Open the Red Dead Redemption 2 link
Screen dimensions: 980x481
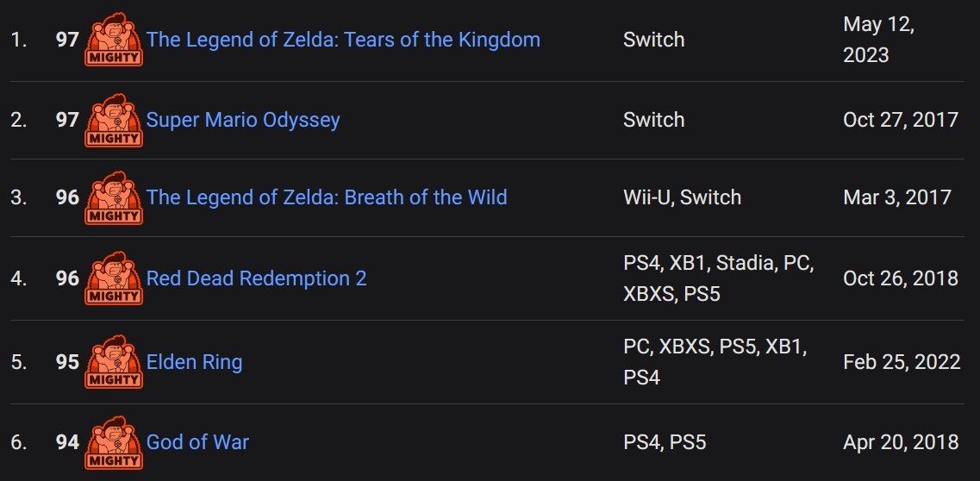(x=256, y=278)
